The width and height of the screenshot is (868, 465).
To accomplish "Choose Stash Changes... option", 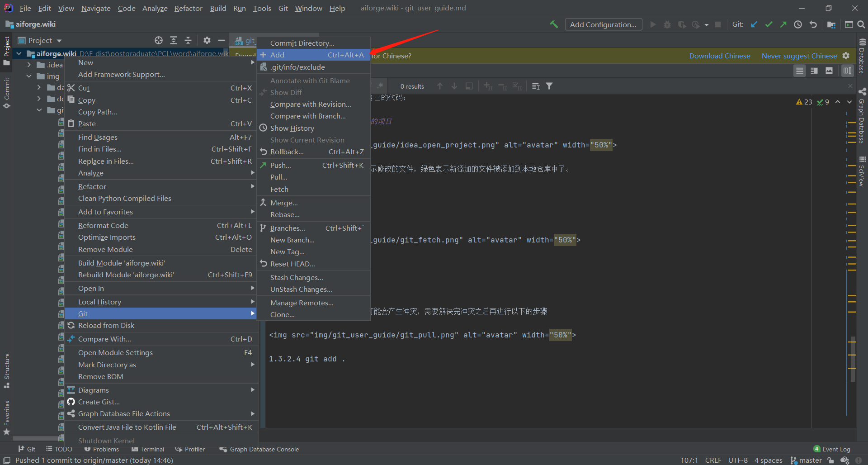I will click(314, 277).
